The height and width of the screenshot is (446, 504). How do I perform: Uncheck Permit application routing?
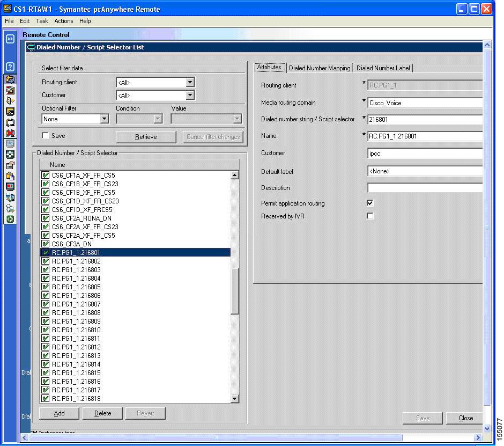pyautogui.click(x=370, y=203)
